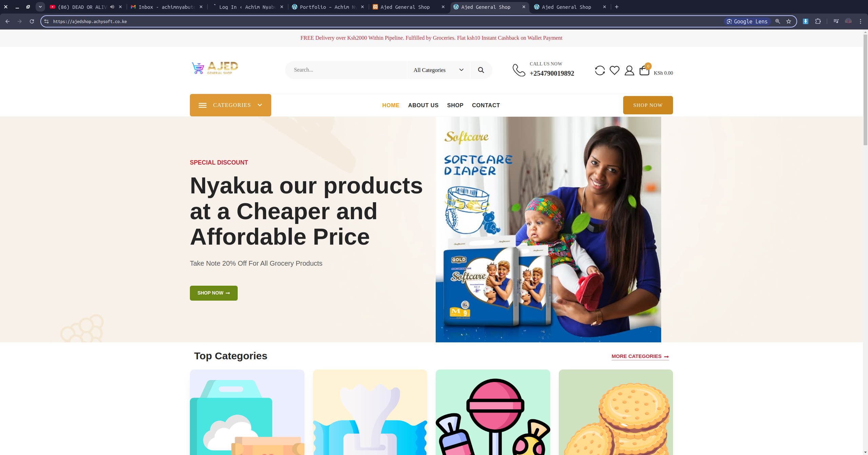
Task: Mute the YouTube tab audio icon
Action: point(112,7)
